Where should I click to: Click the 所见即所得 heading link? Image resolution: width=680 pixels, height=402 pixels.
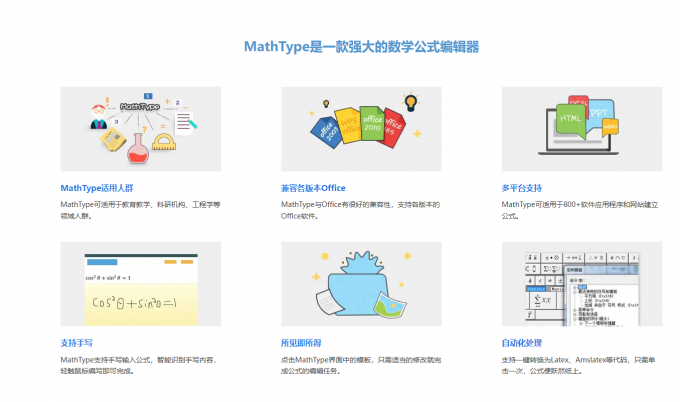(x=301, y=343)
